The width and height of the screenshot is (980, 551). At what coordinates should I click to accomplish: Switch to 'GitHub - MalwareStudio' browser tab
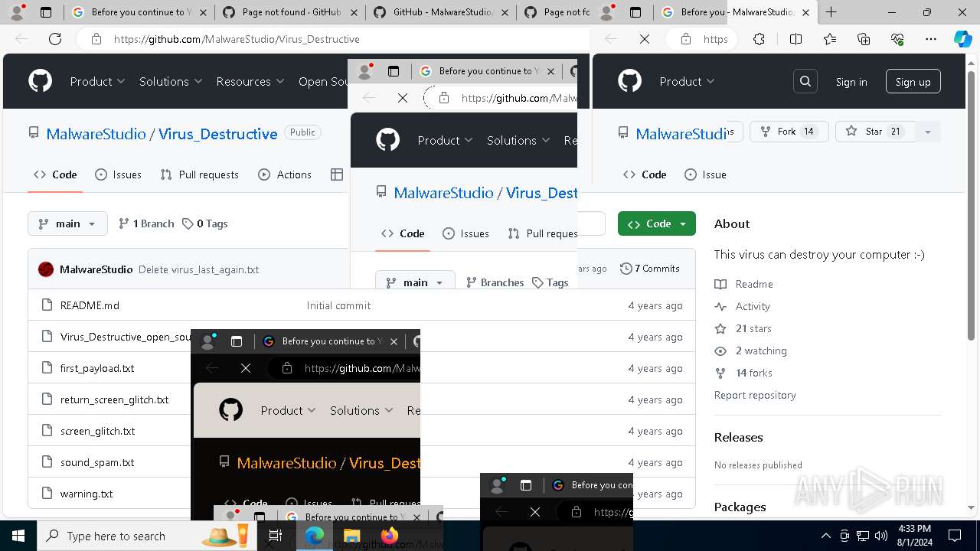[441, 12]
